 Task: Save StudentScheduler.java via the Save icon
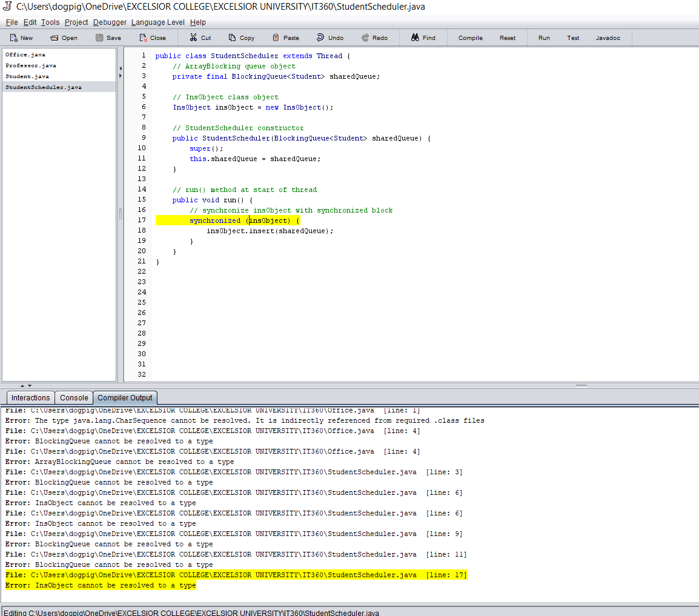[x=107, y=38]
